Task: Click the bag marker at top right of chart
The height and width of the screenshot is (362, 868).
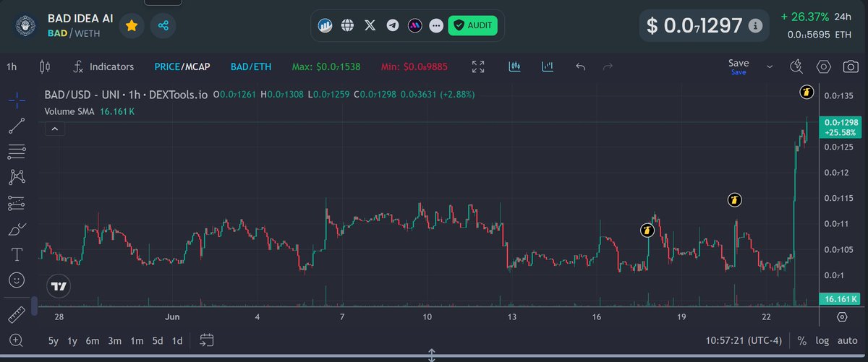Action: (x=807, y=92)
